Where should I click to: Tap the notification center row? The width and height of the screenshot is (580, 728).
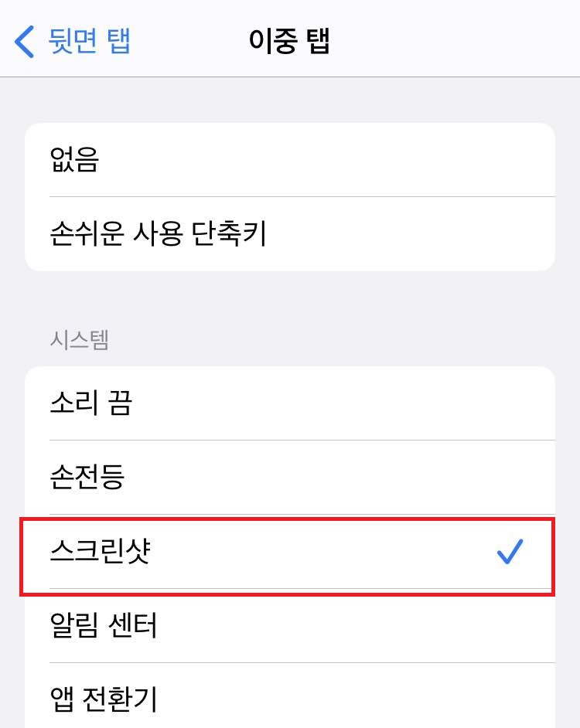[290, 628]
